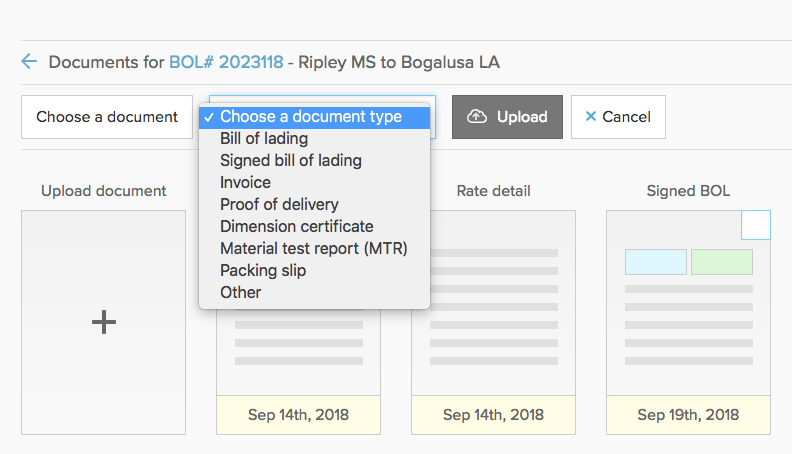Image resolution: width=792 pixels, height=454 pixels.
Task: Open the Rate detail document thumbnail
Action: click(493, 322)
